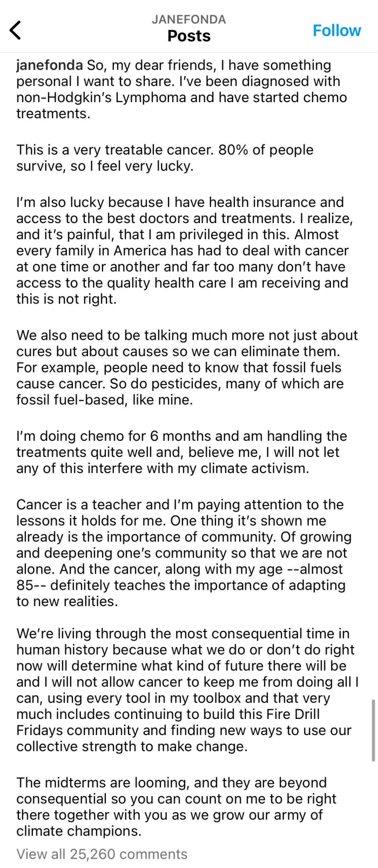Open the janefonda username in caption
Screen dimensions: 378x868
(49, 65)
